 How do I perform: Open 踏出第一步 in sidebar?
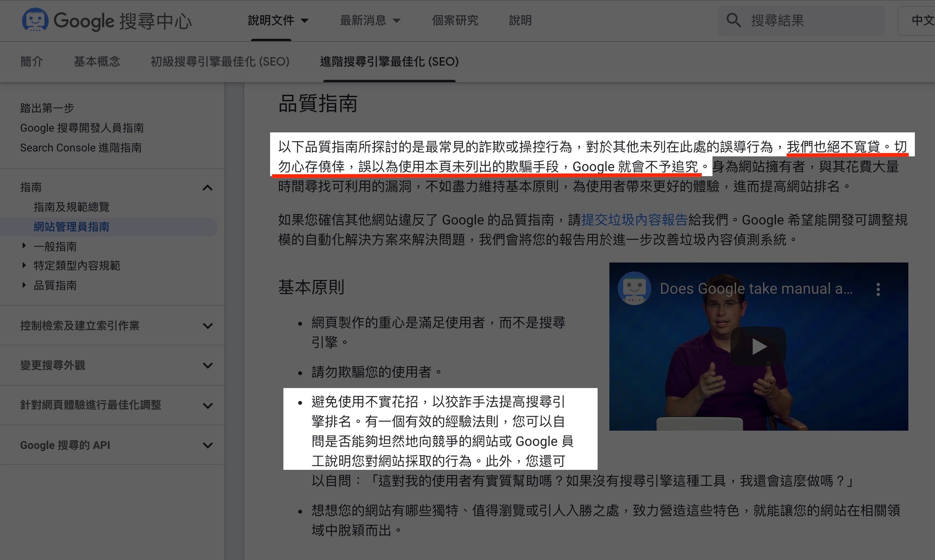(x=47, y=108)
